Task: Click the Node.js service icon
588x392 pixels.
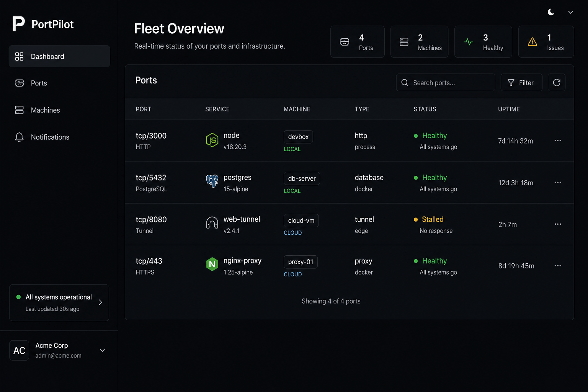Action: pyautogui.click(x=212, y=140)
